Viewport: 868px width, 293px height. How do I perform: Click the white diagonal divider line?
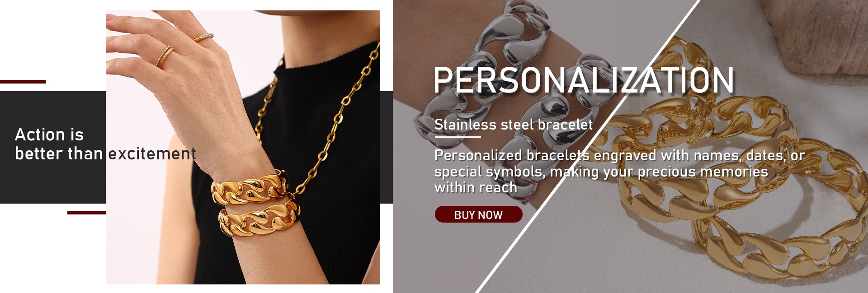pyautogui.click(x=588, y=146)
